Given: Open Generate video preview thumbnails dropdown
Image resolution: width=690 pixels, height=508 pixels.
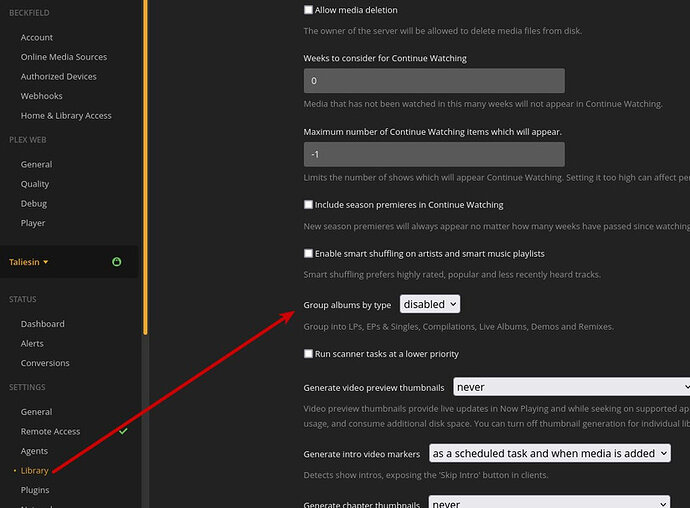Looking at the screenshot, I should point(572,387).
